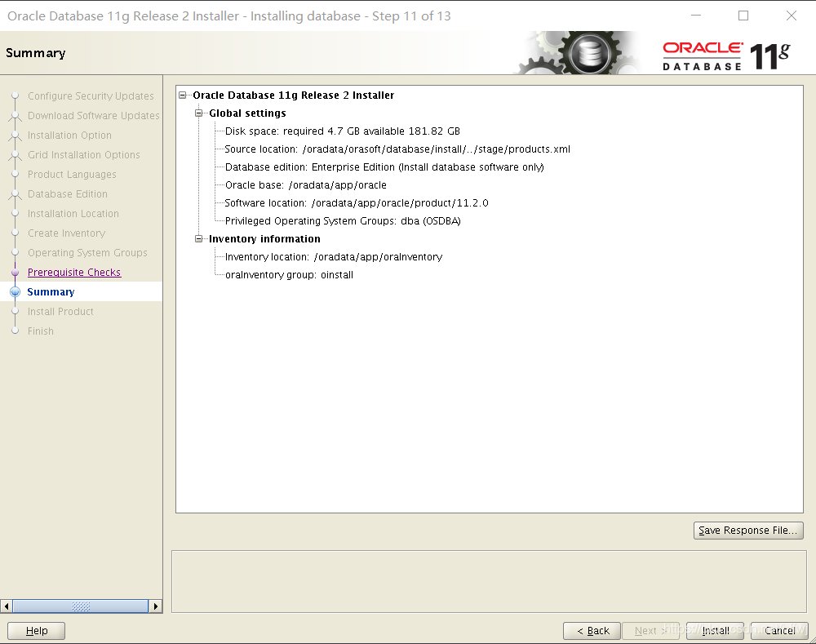
Task: Click the Inventory information label
Action: click(264, 239)
